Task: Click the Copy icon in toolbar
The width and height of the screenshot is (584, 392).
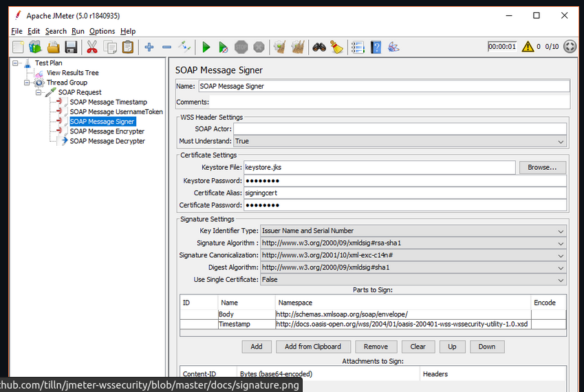Action: point(110,47)
